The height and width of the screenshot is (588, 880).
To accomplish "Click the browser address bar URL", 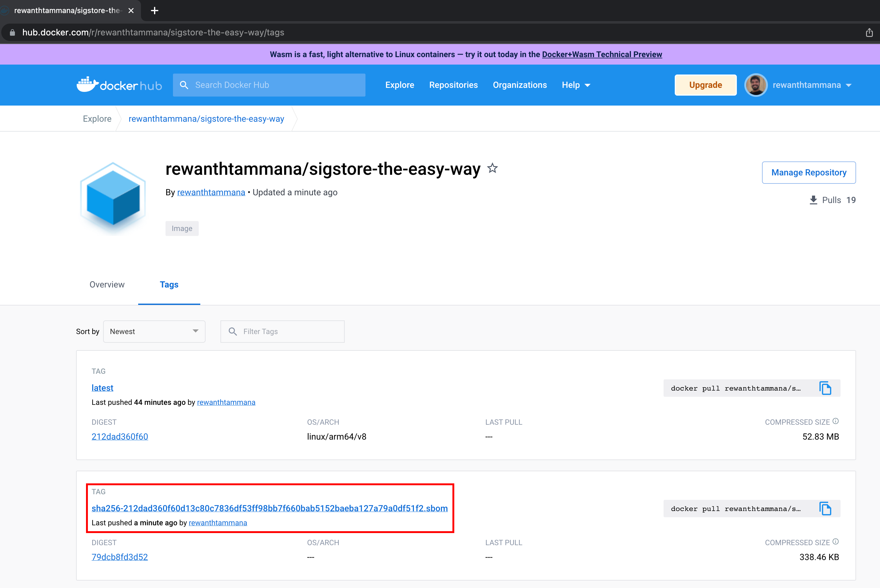I will point(153,33).
